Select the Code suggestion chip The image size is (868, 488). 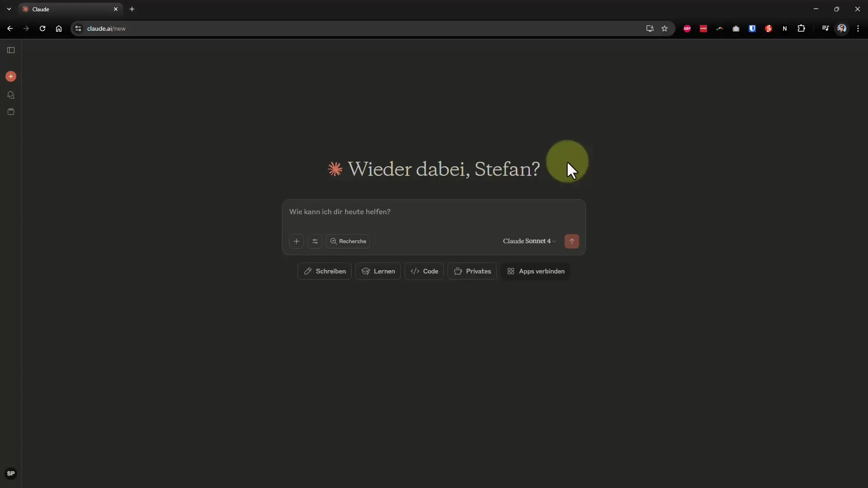pyautogui.click(x=424, y=271)
